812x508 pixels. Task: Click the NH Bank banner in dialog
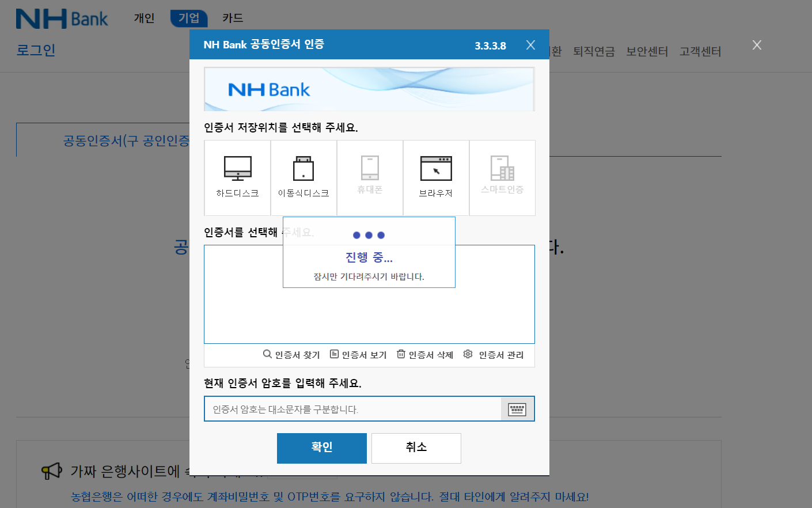click(369, 89)
